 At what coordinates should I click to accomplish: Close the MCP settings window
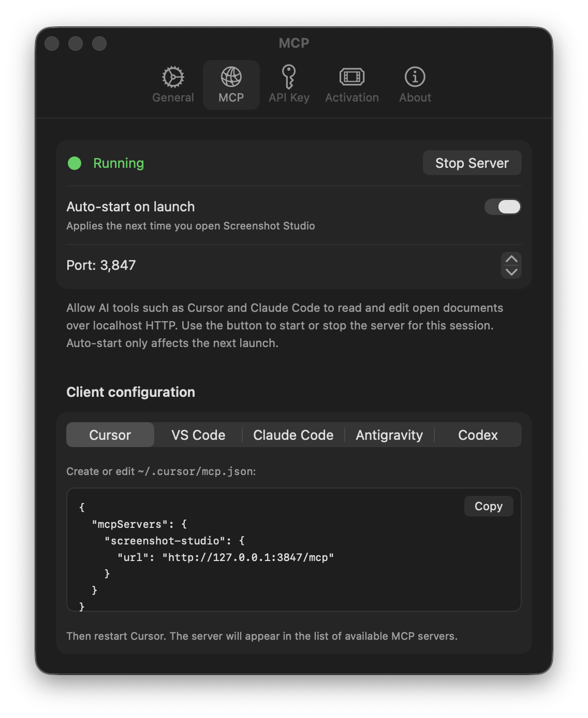52,44
